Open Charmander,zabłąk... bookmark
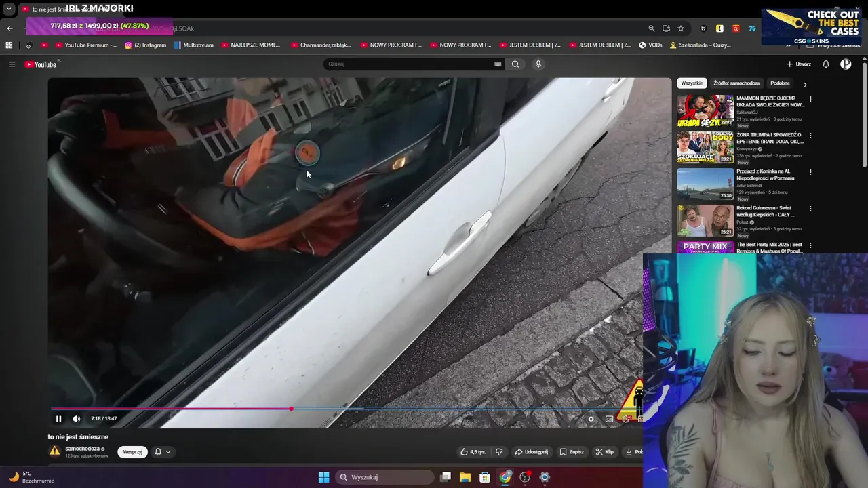The image size is (868, 488). (x=320, y=45)
